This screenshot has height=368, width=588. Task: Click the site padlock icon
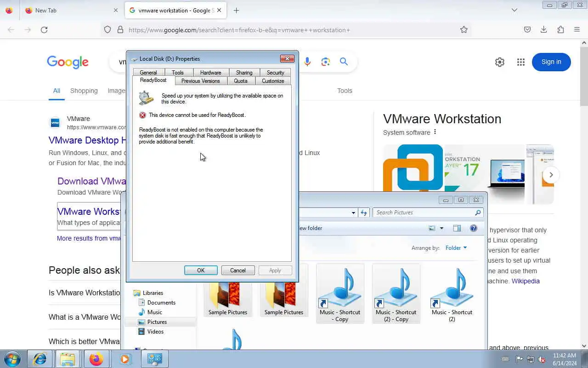click(120, 29)
